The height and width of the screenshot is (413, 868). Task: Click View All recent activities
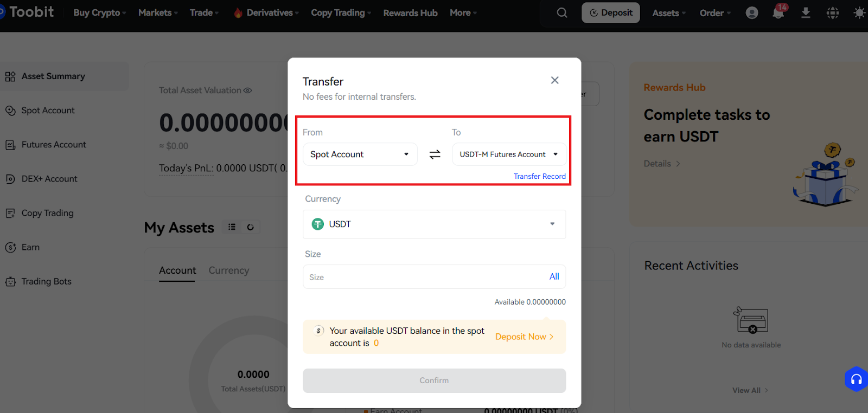pyautogui.click(x=750, y=390)
